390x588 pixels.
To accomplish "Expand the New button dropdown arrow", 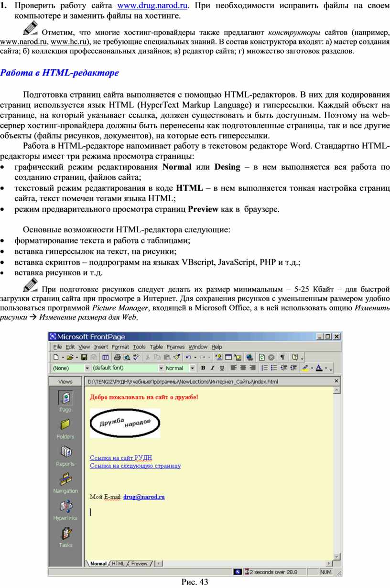I will 62,357.
